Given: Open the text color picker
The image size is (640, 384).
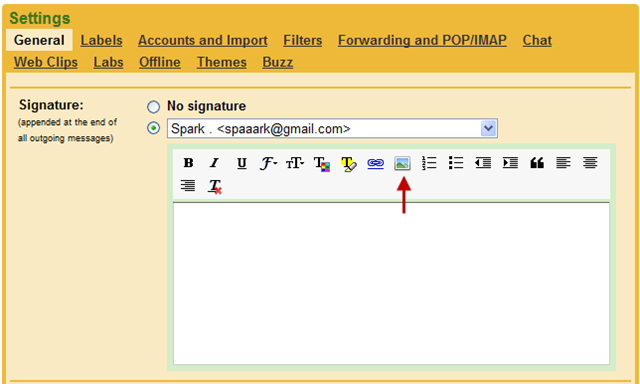Looking at the screenshot, I should pos(322,164).
